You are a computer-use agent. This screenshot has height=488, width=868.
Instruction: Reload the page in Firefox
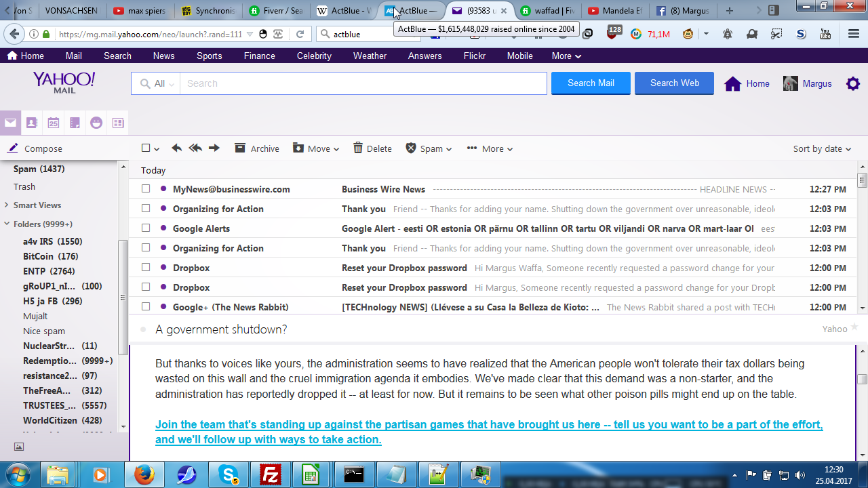pos(300,34)
